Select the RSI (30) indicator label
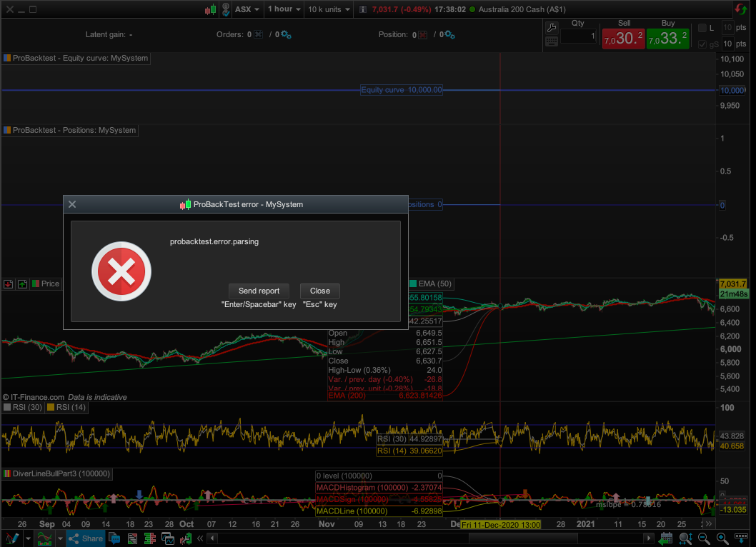 click(x=23, y=407)
